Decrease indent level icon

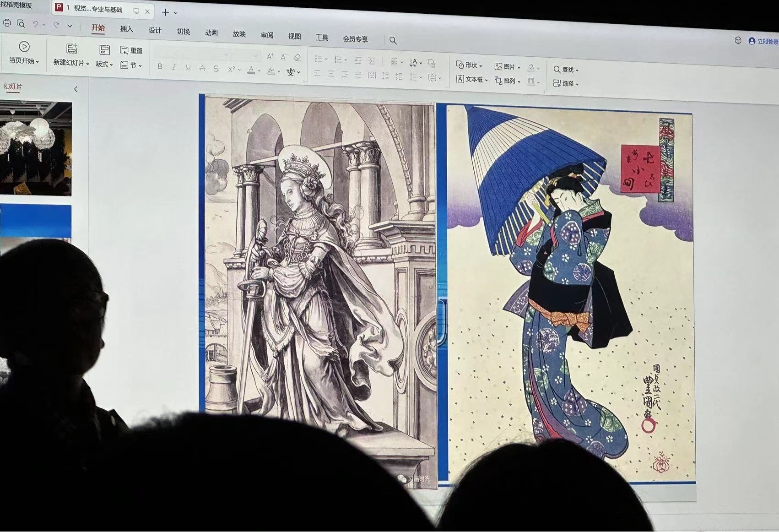click(x=358, y=60)
